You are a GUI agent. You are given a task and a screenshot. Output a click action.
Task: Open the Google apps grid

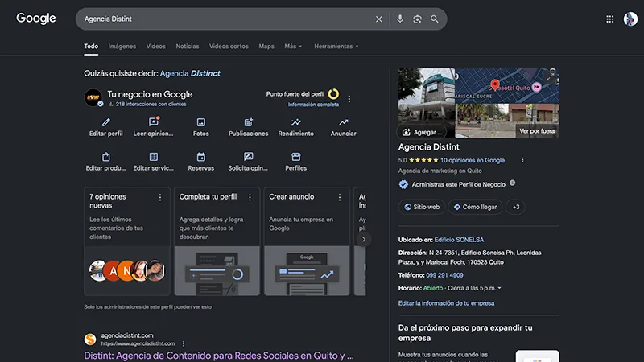(610, 19)
